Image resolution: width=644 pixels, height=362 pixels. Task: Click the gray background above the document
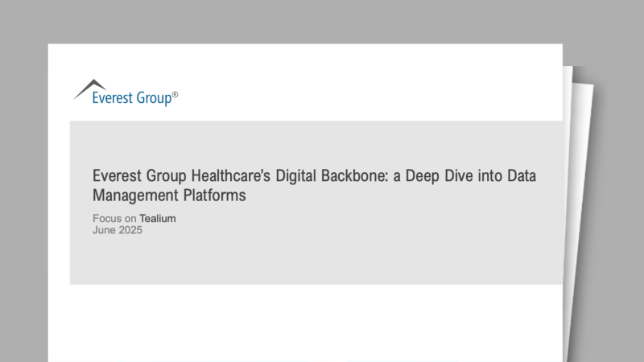pos(322,20)
